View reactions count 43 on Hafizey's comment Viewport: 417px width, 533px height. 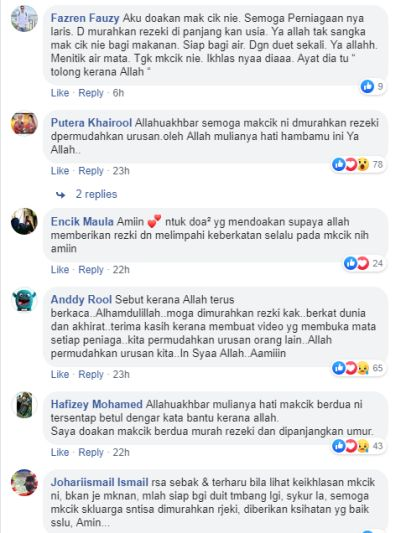tap(378, 446)
